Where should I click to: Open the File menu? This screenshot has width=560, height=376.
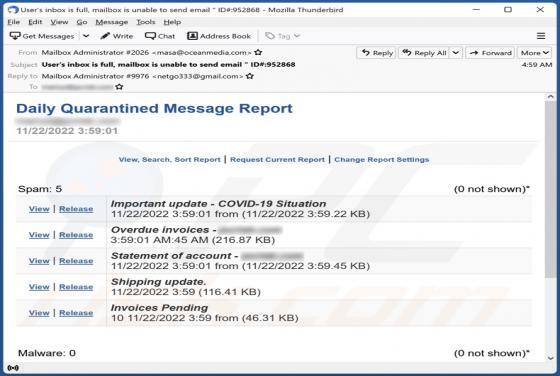point(14,22)
